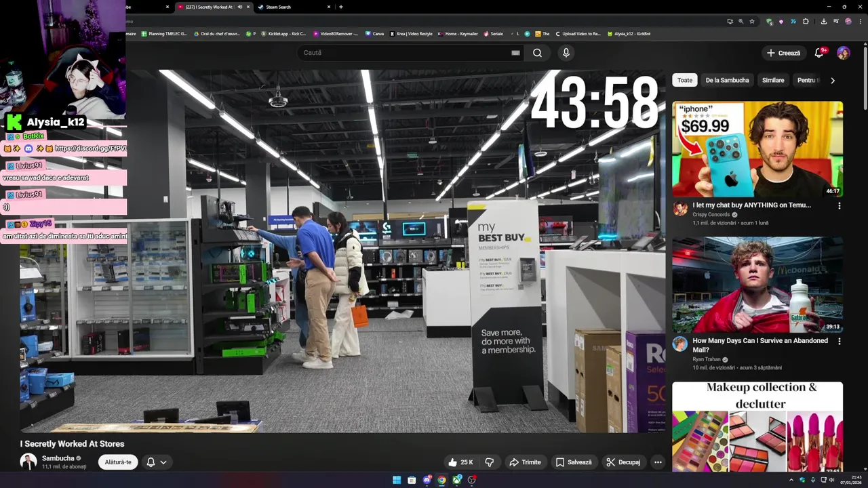
Task: Share video with Trimite button
Action: tap(525, 462)
